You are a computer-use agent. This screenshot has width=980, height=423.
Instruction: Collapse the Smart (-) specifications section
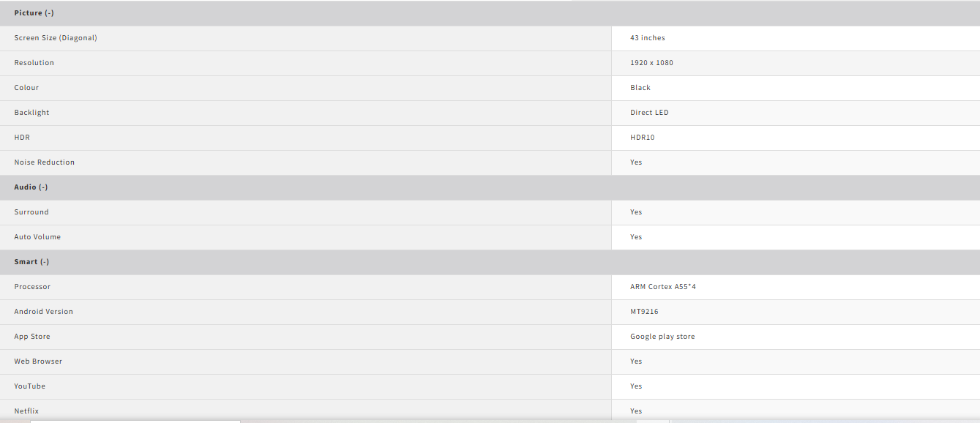coord(31,262)
